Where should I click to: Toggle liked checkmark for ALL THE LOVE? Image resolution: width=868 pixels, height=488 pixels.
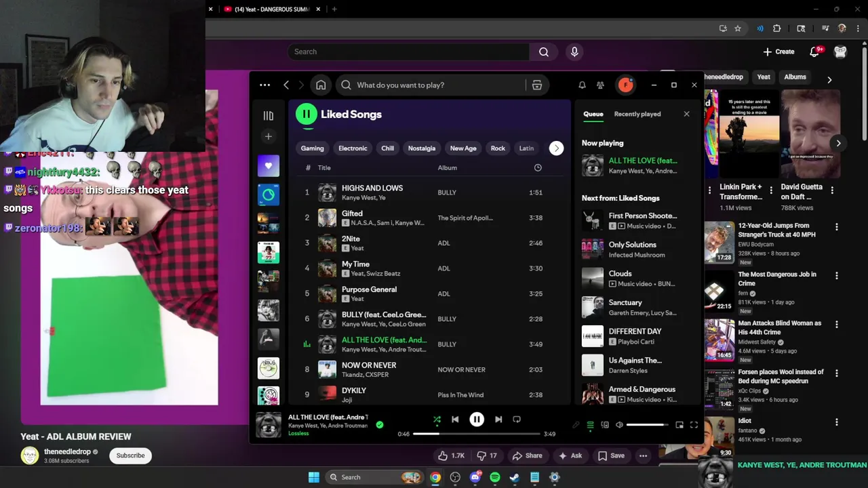(x=380, y=425)
